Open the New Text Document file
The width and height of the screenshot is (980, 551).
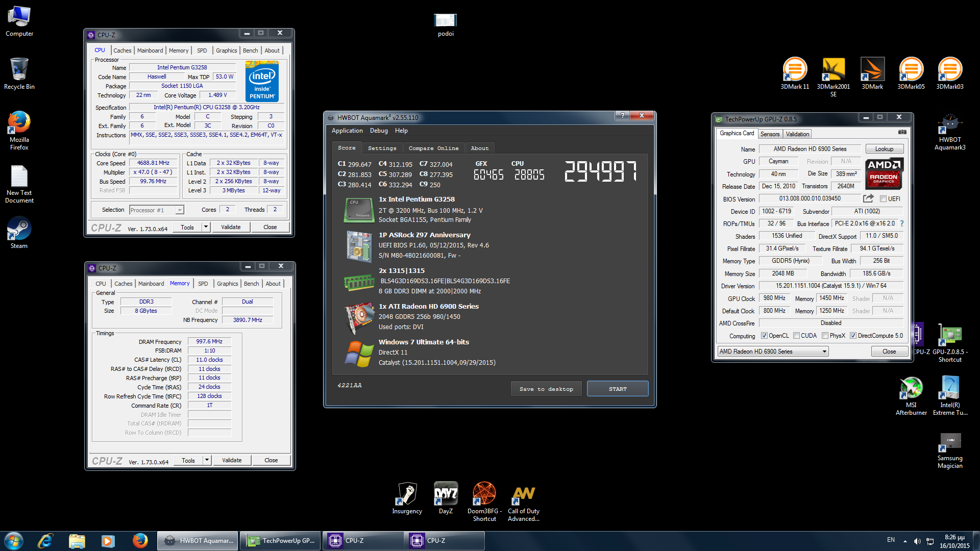click(19, 184)
